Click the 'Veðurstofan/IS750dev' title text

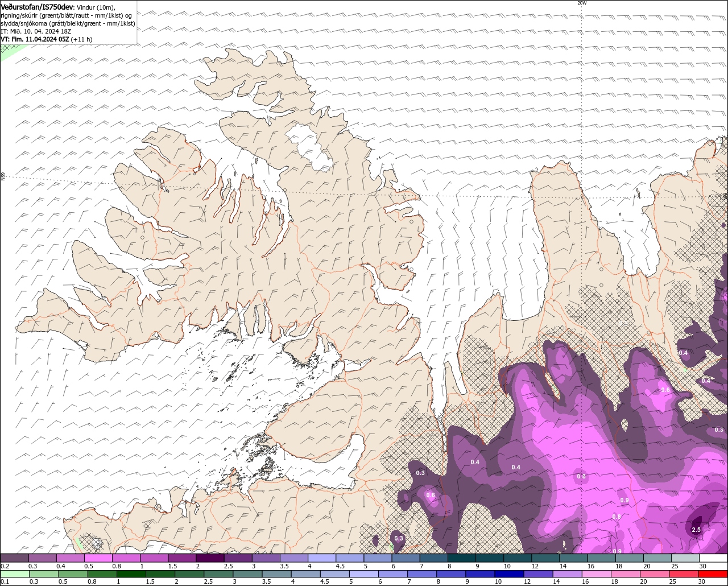coord(37,6)
